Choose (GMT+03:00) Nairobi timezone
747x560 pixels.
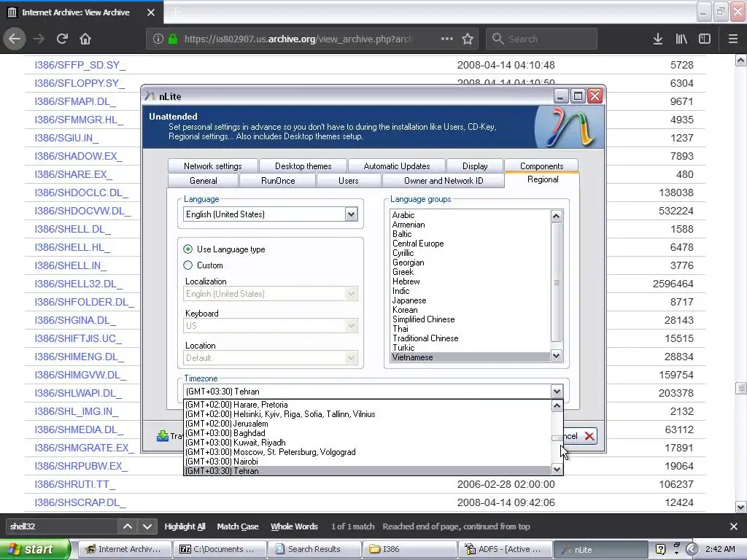click(368, 462)
